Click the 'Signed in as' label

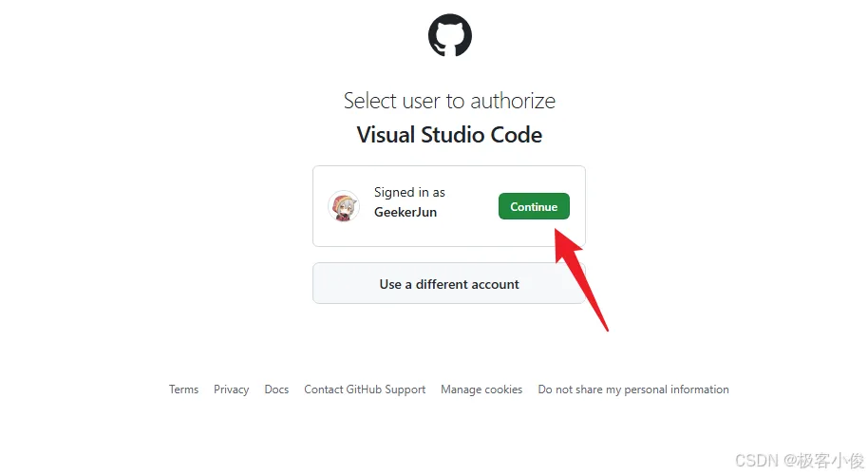click(409, 192)
